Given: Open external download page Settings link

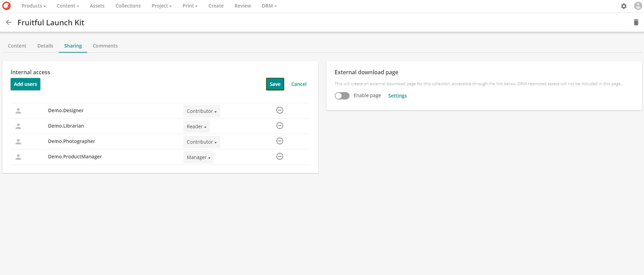Looking at the screenshot, I should pyautogui.click(x=397, y=96).
